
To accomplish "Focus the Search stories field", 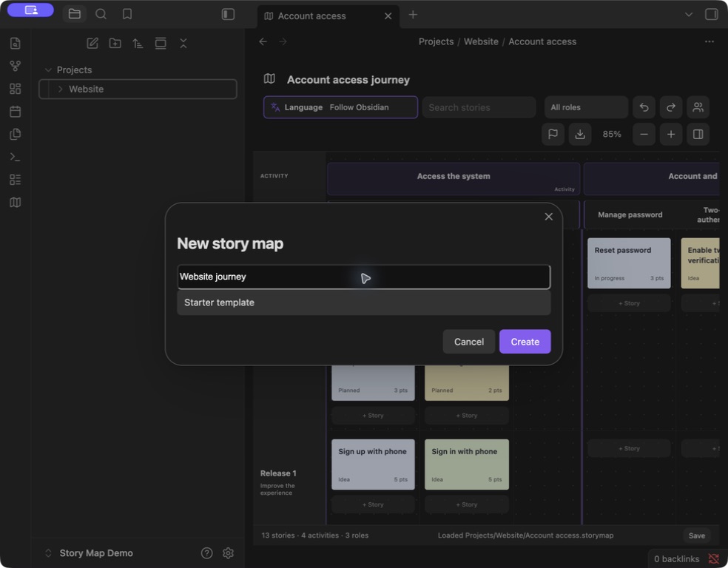I will point(479,107).
